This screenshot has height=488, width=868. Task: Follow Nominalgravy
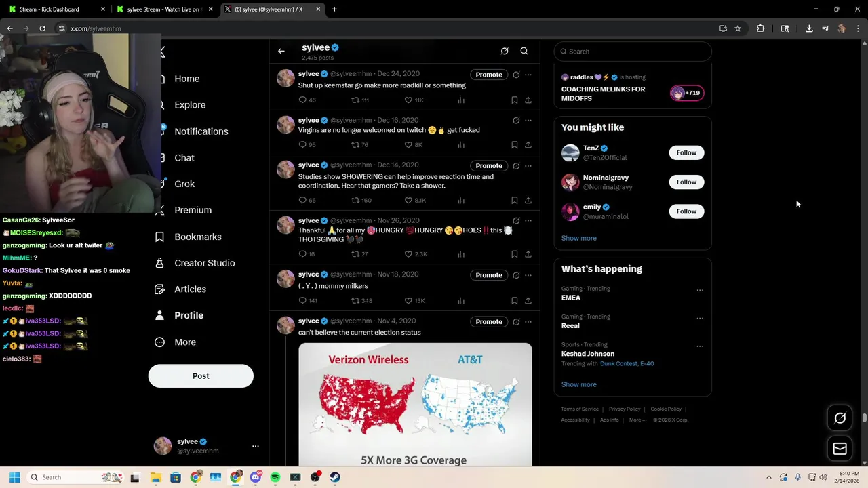(686, 182)
